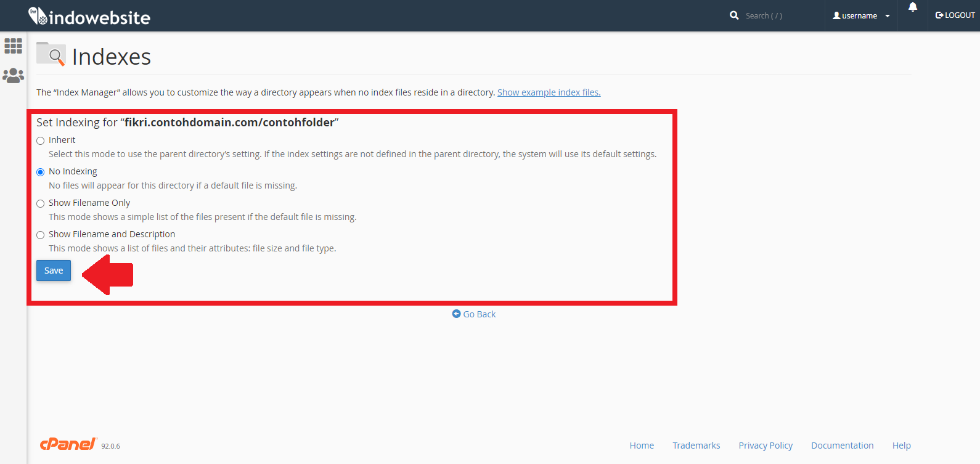Click the Save button
The width and height of the screenshot is (980, 464).
point(54,271)
